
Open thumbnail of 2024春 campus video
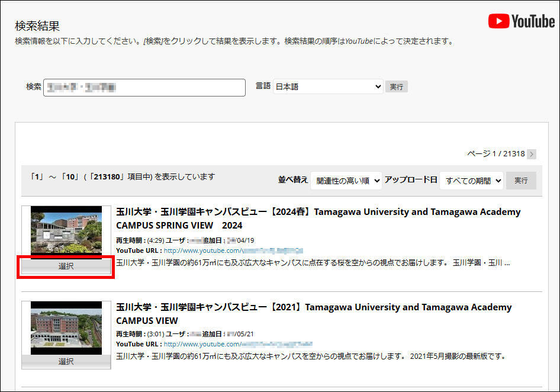[x=66, y=232]
